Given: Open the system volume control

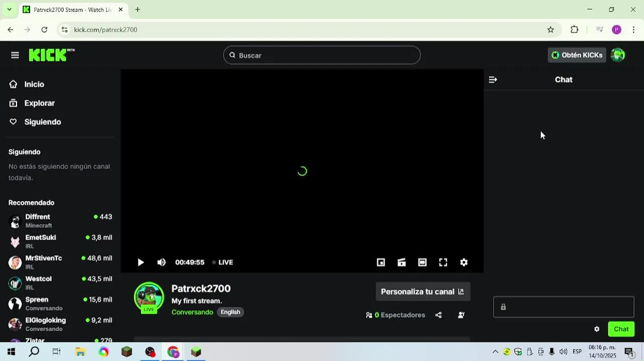Looking at the screenshot, I should (x=563, y=352).
